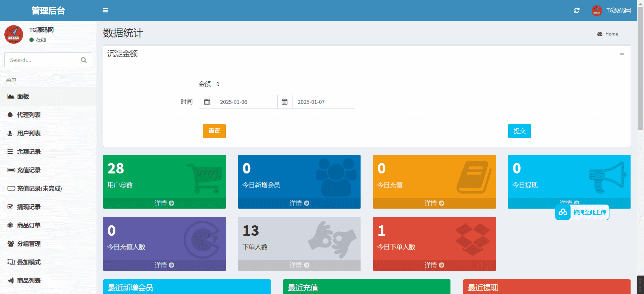
Task: Click the blue 提交 button
Action: click(519, 131)
